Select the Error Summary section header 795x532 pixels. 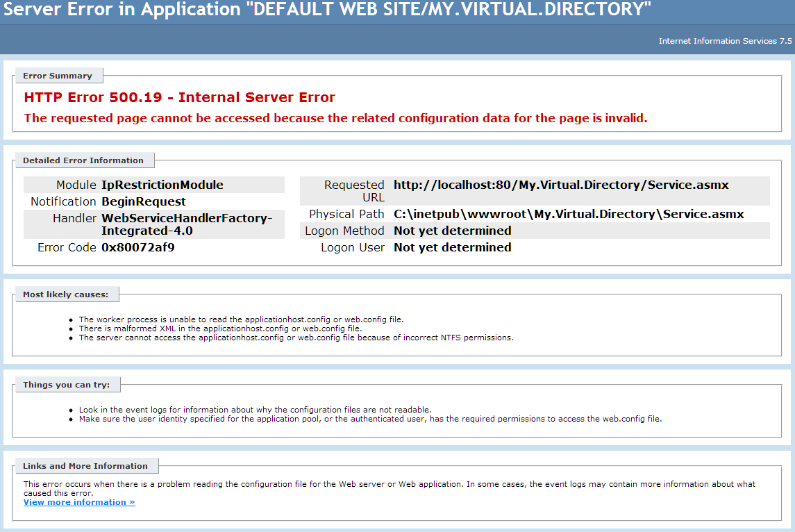tap(58, 75)
